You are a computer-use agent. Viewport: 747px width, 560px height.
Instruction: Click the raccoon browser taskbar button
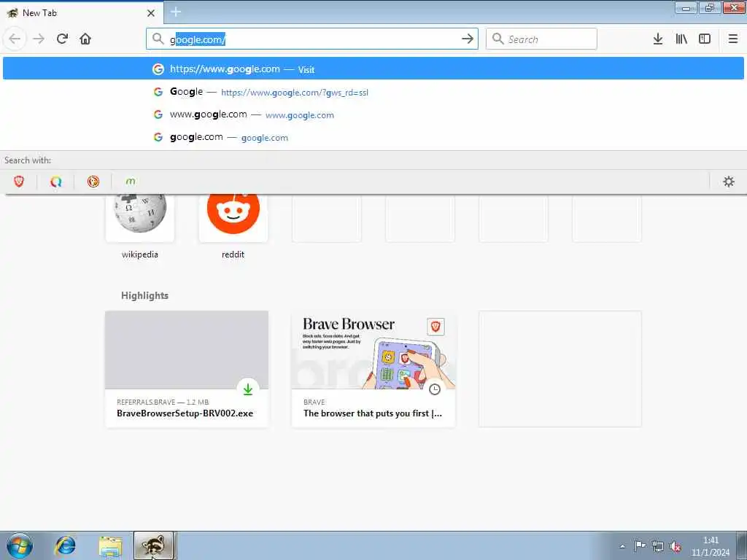(x=153, y=545)
